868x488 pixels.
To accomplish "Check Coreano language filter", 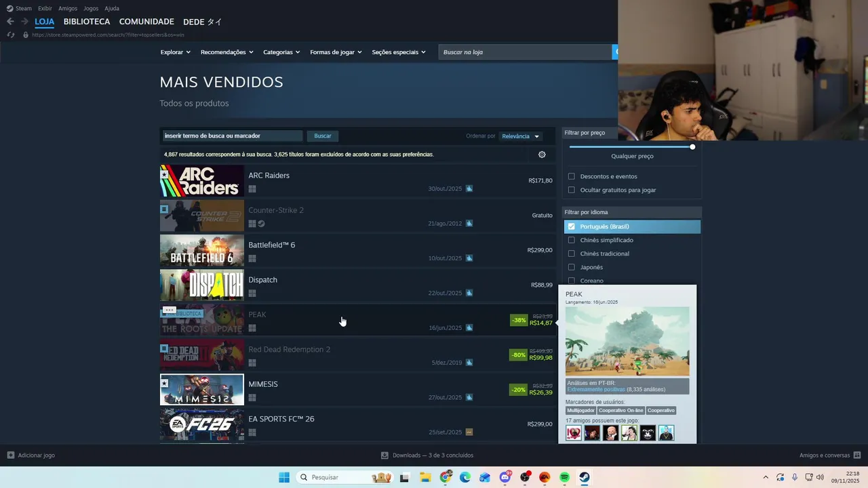I will pos(571,281).
